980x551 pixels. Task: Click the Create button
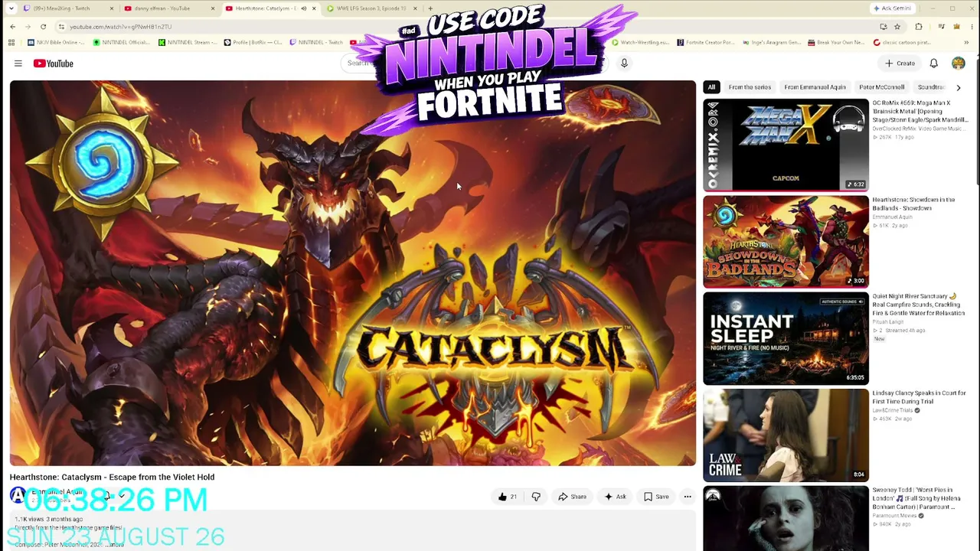[x=900, y=64]
